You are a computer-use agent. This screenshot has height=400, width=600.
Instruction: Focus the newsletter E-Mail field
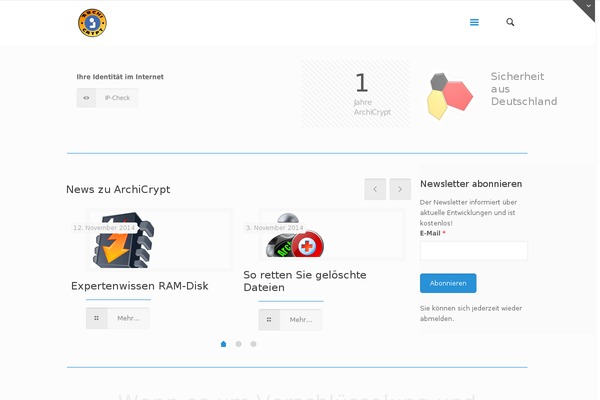pyautogui.click(x=474, y=251)
